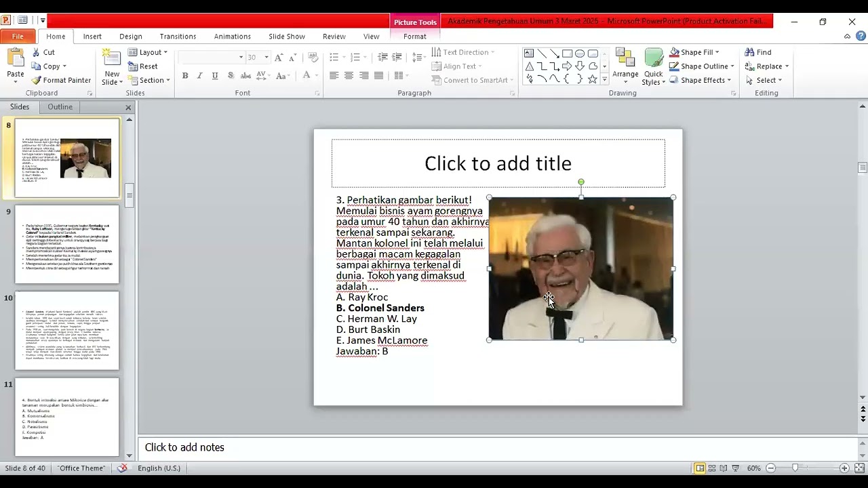Open the font name combo box
This screenshot has height=488, width=868.
click(x=212, y=58)
